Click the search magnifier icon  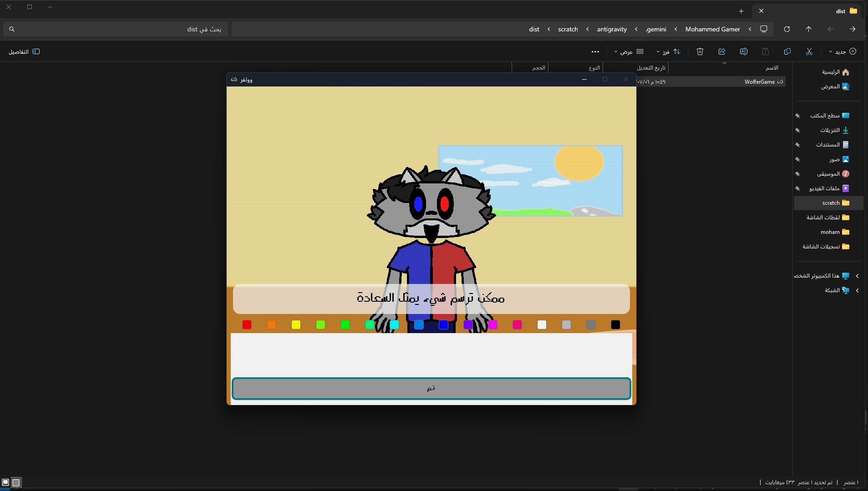pyautogui.click(x=12, y=29)
